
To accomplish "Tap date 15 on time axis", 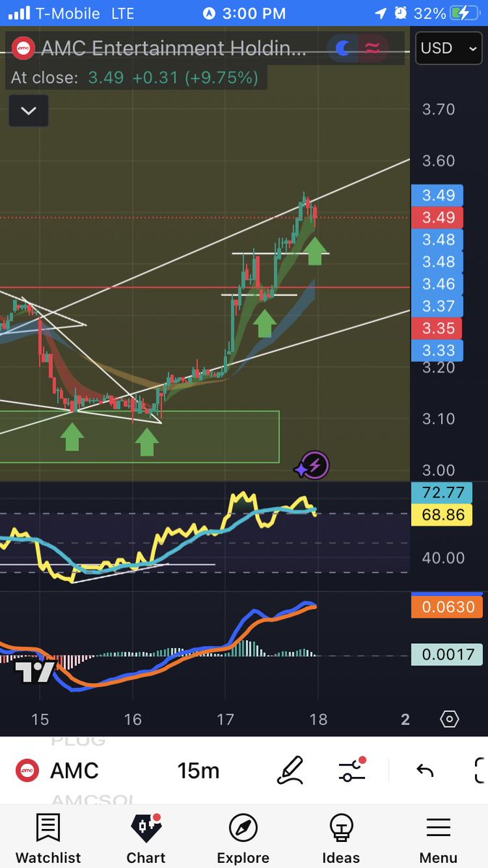I will click(40, 719).
